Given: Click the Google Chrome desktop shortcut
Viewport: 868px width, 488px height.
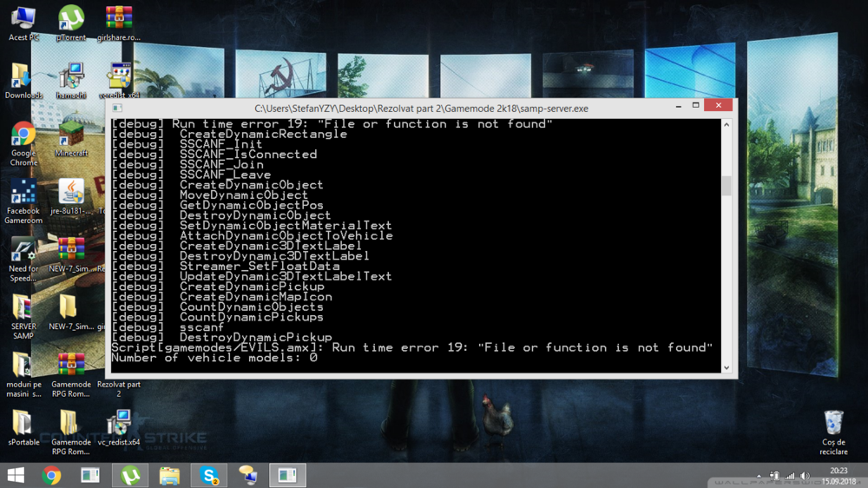Looking at the screenshot, I should pyautogui.click(x=23, y=144).
